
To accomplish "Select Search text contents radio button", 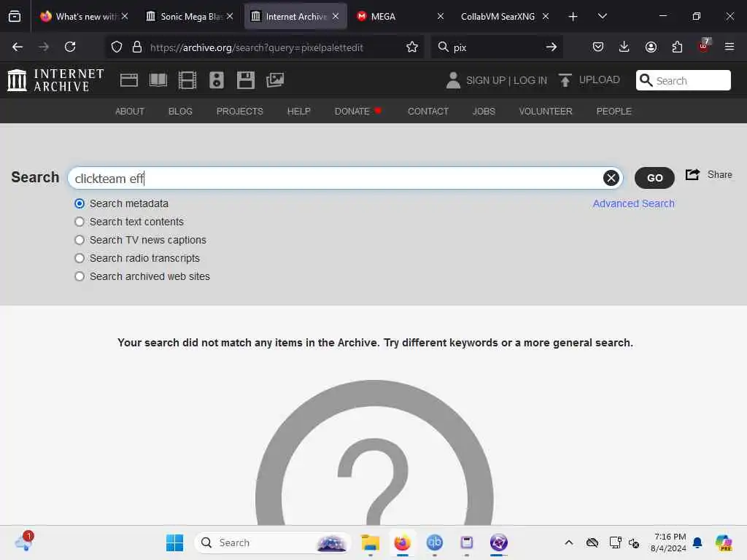I will 80,222.
